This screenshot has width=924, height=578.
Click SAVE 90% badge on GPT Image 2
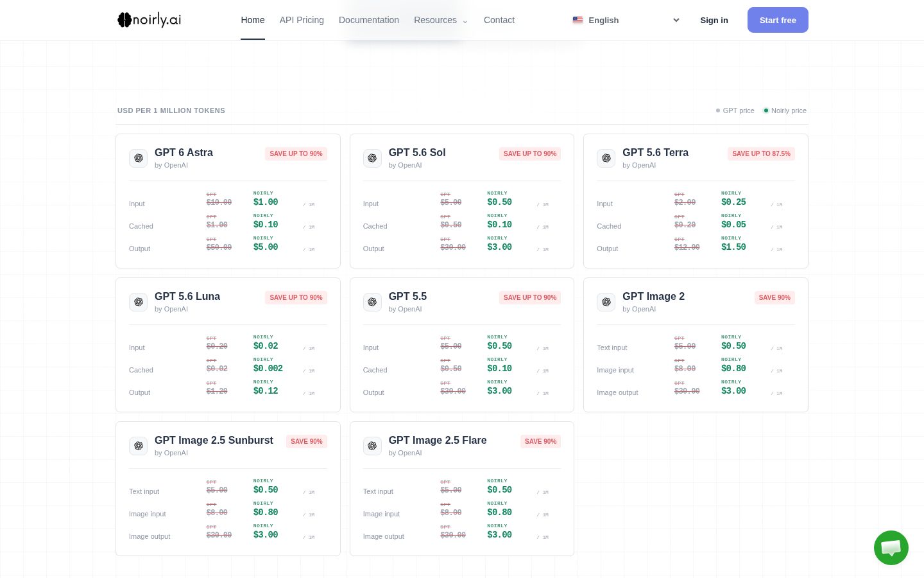point(774,297)
